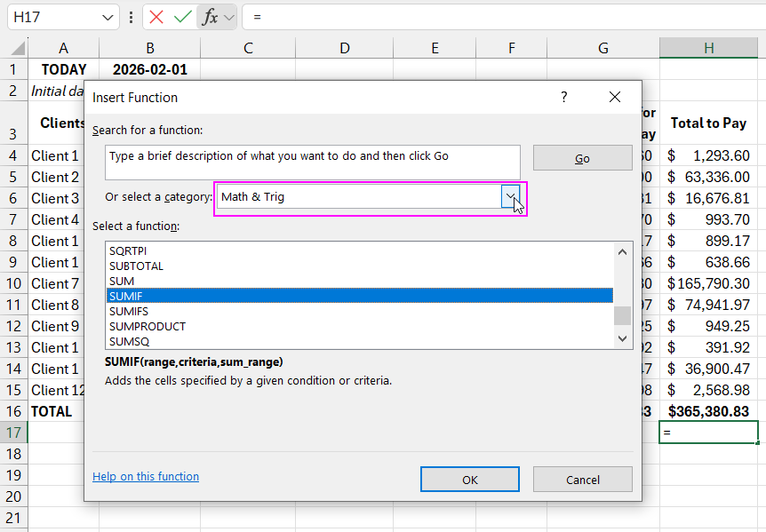Image resolution: width=766 pixels, height=532 pixels.
Task: Click the Cancel formula X icon
Action: (157, 17)
